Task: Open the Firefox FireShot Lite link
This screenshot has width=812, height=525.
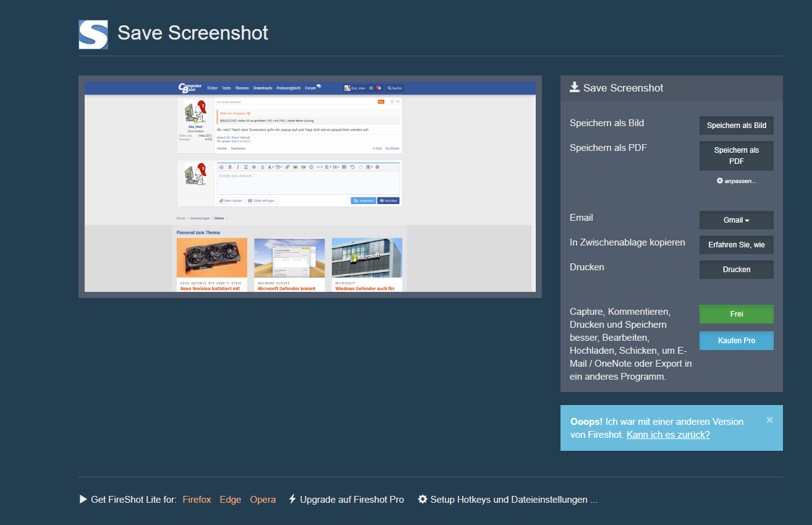Action: [197, 500]
